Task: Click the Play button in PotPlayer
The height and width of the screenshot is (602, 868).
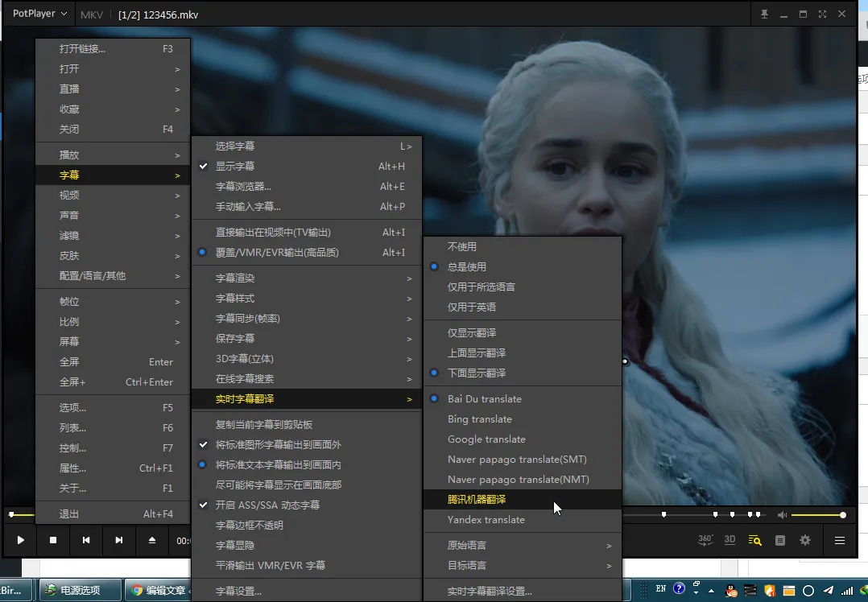Action: [x=20, y=540]
